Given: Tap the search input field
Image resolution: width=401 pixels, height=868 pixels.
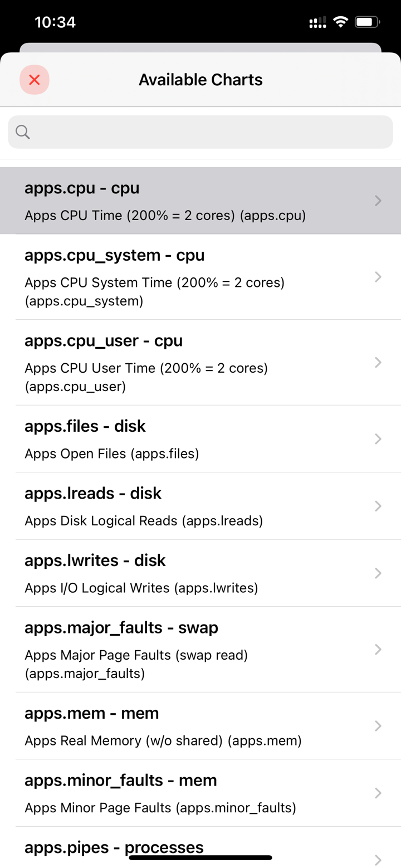Looking at the screenshot, I should 200,132.
